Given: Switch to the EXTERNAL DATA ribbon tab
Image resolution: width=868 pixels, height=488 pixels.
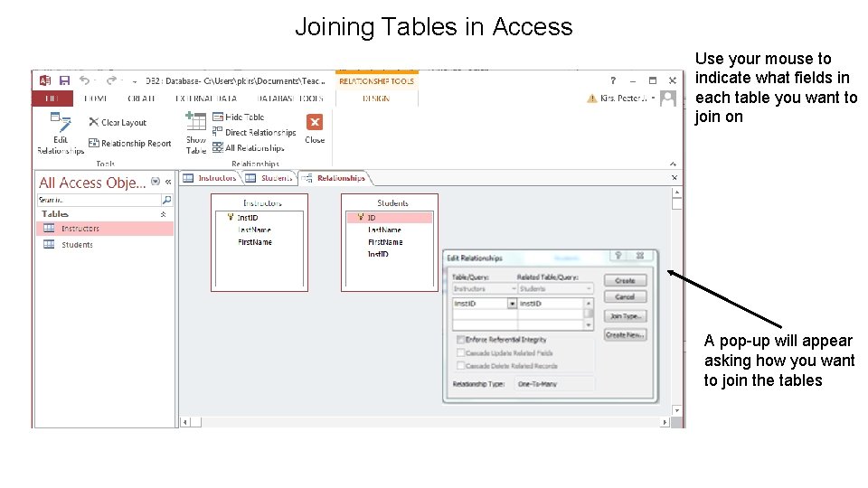Looking at the screenshot, I should coord(206,99).
